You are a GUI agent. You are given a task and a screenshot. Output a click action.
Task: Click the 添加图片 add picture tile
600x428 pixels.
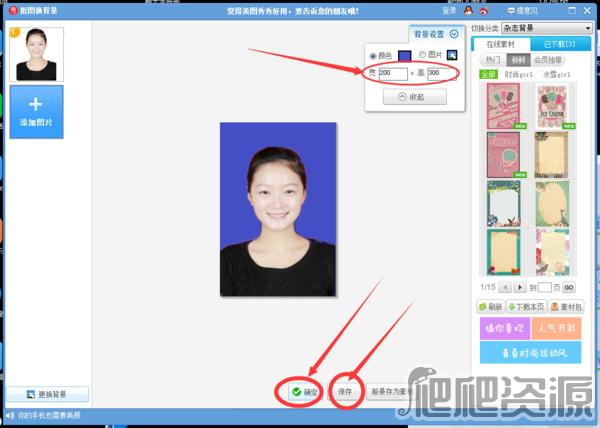[x=36, y=112]
